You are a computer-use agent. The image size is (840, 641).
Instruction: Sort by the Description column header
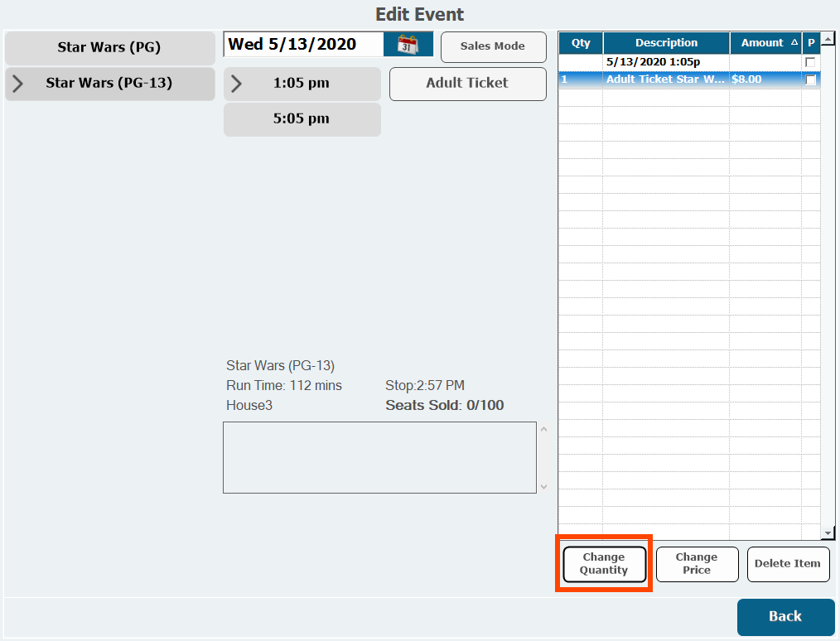(666, 43)
